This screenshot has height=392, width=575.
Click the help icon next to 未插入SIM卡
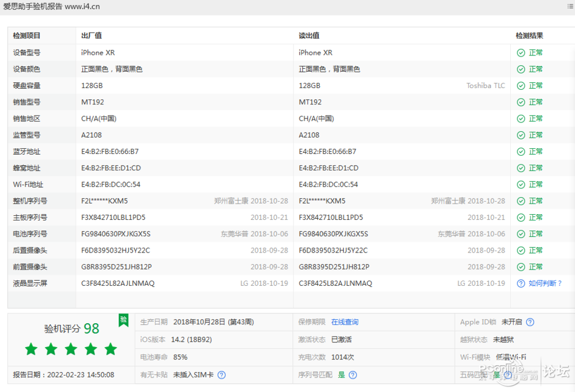pyautogui.click(x=221, y=374)
